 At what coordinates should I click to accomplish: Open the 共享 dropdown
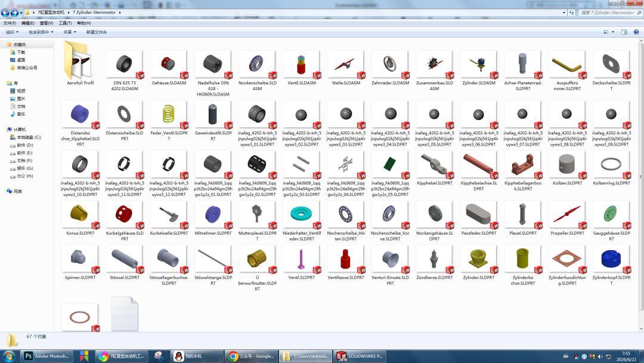coord(70,32)
